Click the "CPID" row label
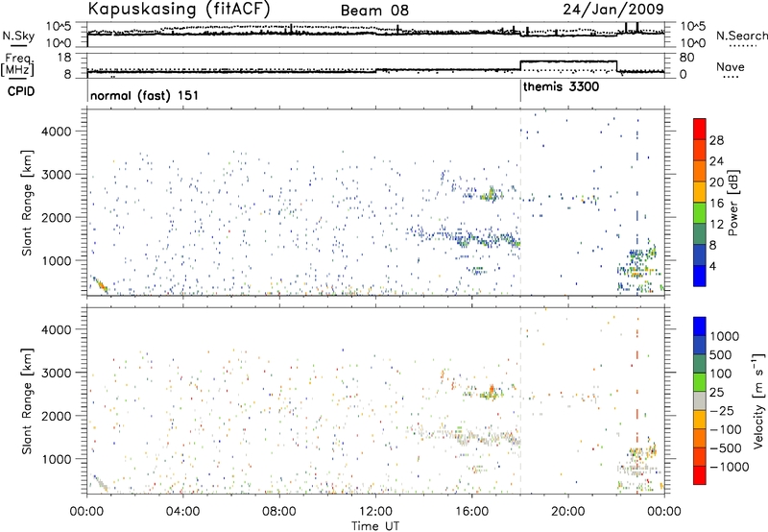 click(x=21, y=91)
